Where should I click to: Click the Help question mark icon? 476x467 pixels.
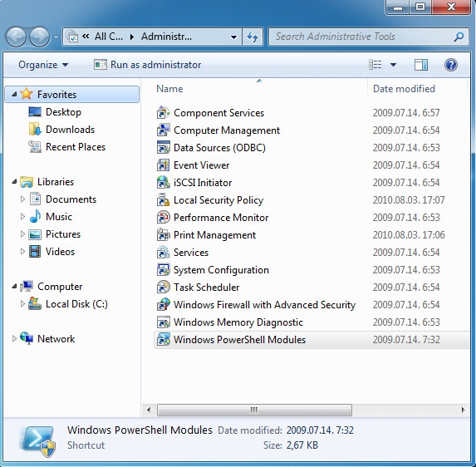(451, 65)
